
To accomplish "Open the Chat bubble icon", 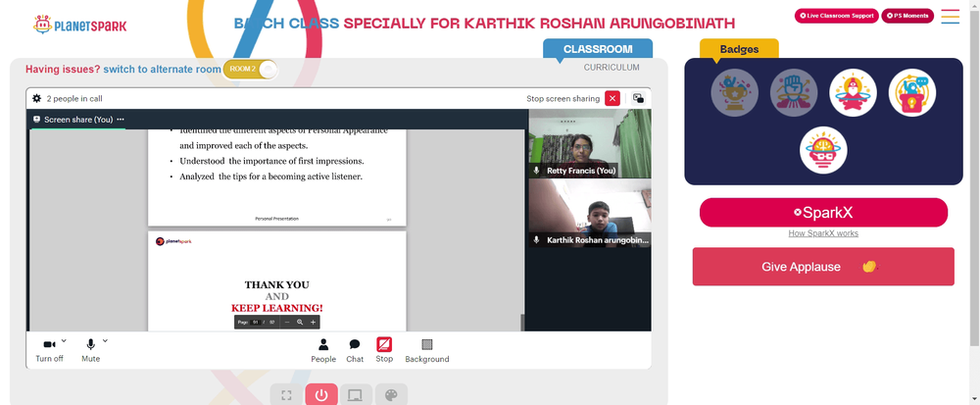I will point(355,344).
